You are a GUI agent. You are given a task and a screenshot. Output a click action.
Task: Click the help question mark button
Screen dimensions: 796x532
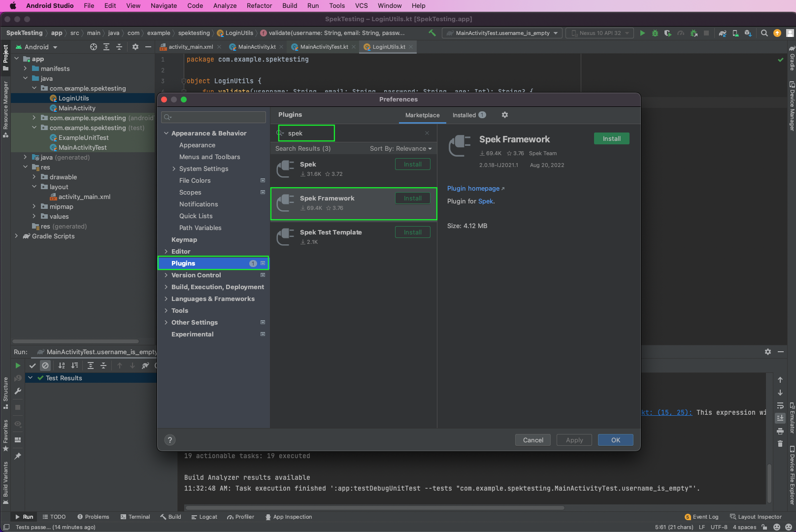[170, 440]
